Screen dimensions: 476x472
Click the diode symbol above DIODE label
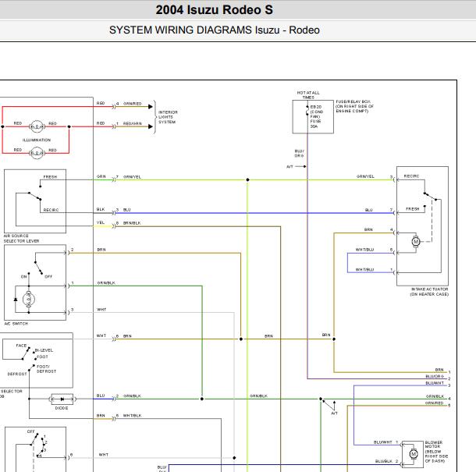62,399
